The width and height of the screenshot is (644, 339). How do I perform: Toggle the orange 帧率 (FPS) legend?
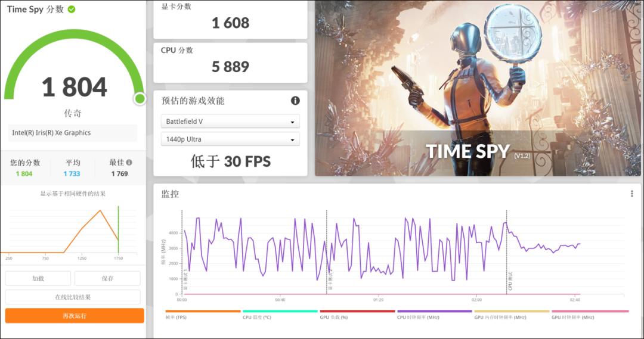click(x=203, y=315)
